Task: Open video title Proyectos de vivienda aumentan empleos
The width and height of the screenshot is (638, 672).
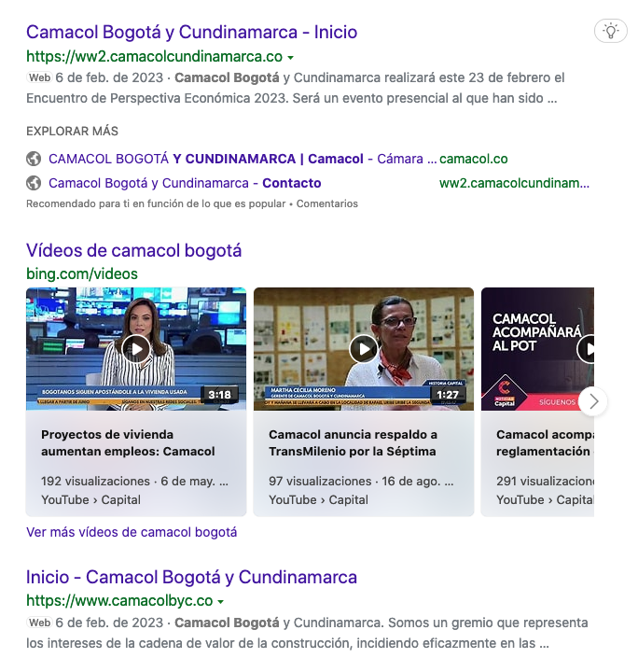Action: (x=128, y=442)
